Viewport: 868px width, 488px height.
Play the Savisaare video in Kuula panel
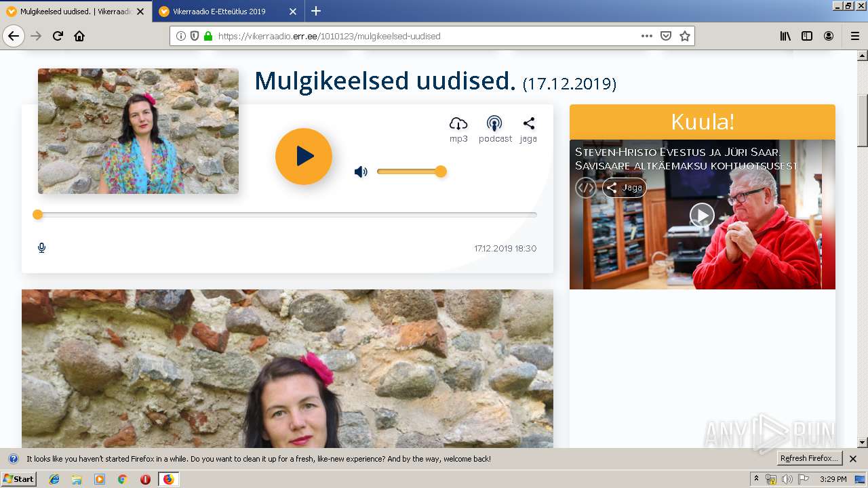(x=702, y=216)
